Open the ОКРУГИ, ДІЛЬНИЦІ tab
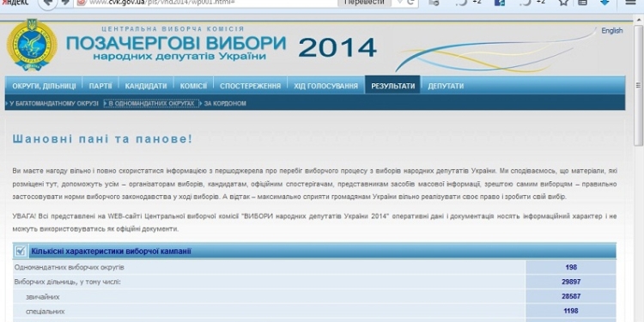 (x=44, y=86)
